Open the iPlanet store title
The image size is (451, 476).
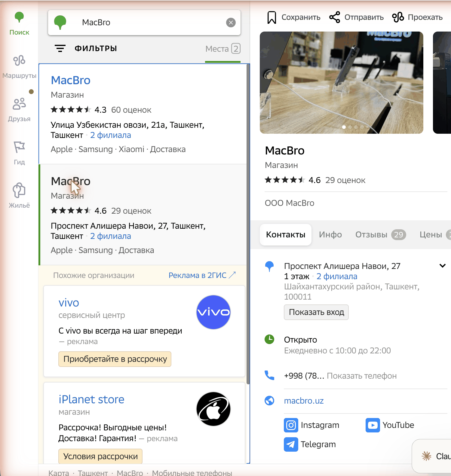tap(91, 399)
